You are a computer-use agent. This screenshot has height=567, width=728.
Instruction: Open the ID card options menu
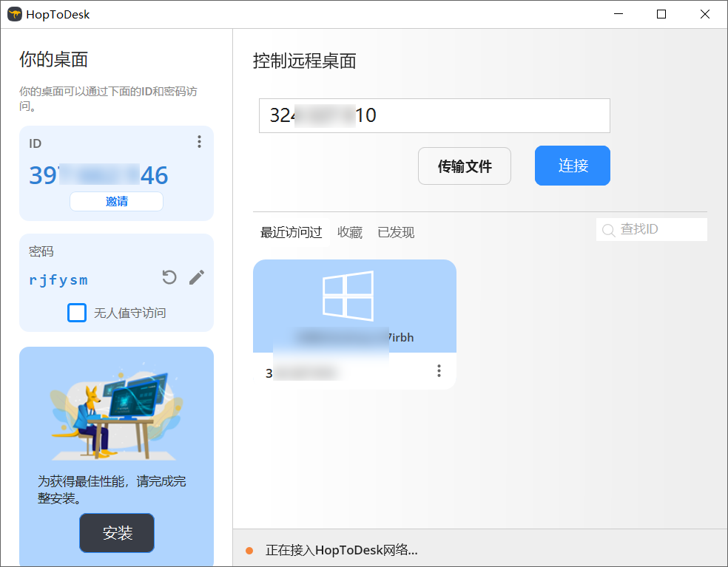pyautogui.click(x=199, y=142)
